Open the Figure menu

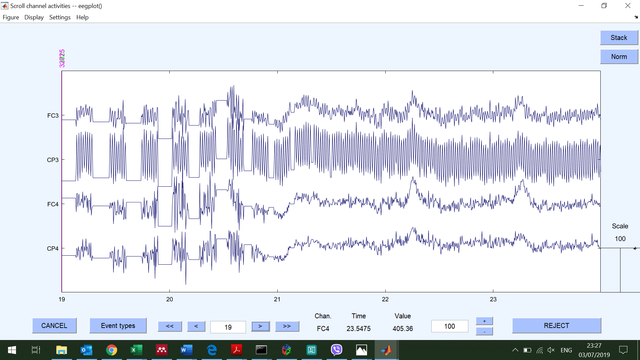pyautogui.click(x=11, y=18)
